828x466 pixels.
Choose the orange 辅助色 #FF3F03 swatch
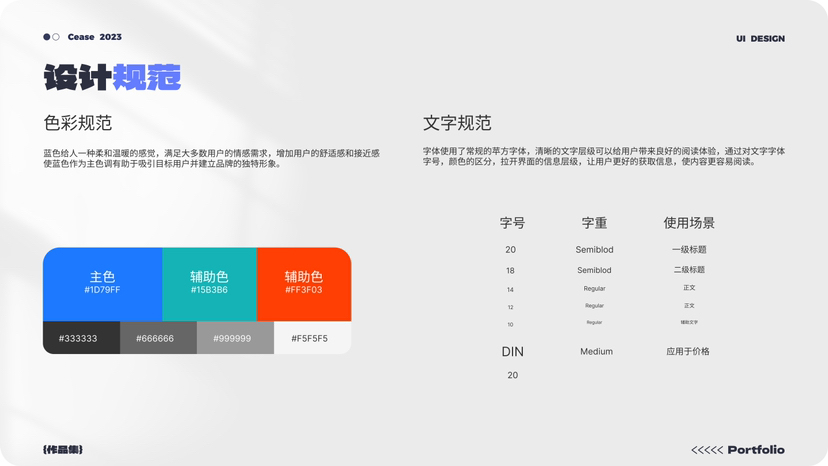[304, 284]
